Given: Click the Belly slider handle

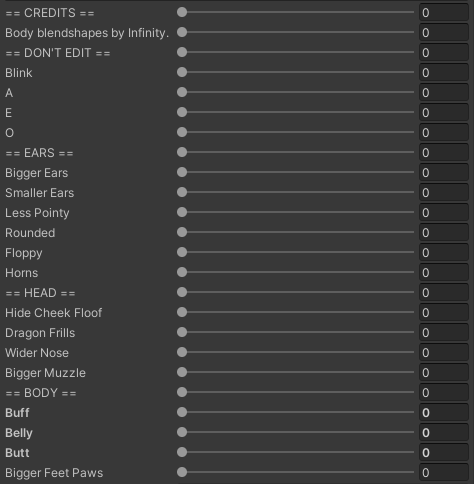Looking at the screenshot, I should click(x=182, y=432).
